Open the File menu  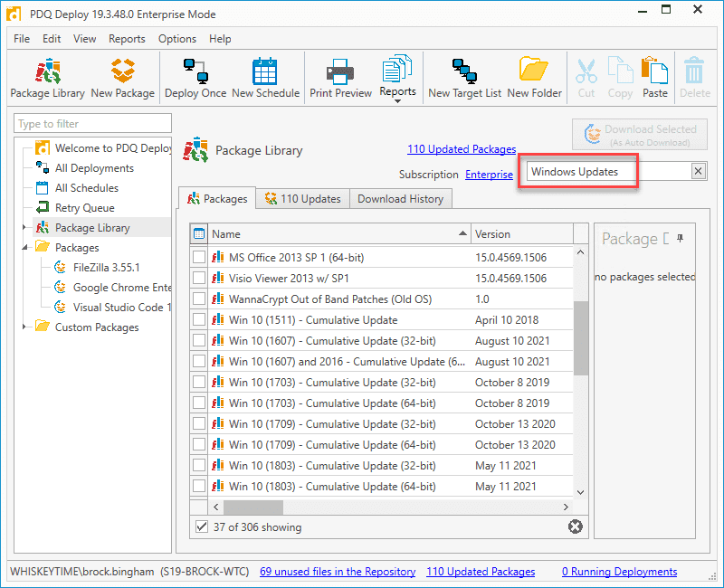point(22,39)
